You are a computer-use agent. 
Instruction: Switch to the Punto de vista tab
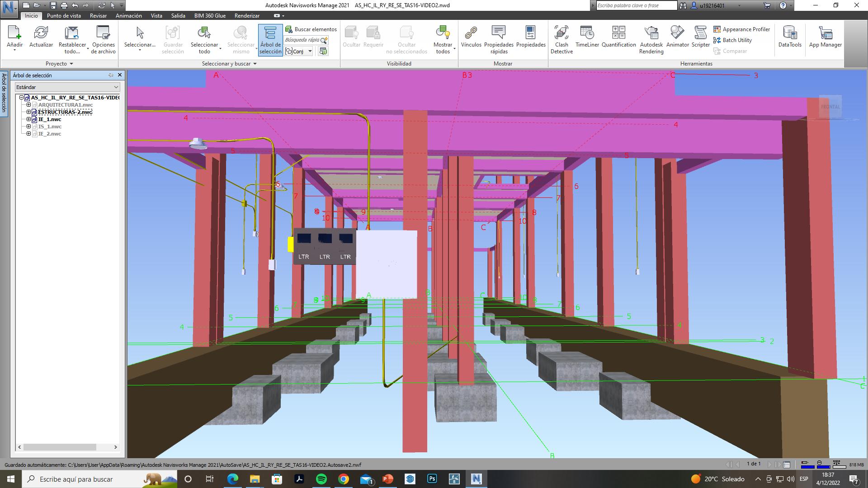pyautogui.click(x=64, y=16)
